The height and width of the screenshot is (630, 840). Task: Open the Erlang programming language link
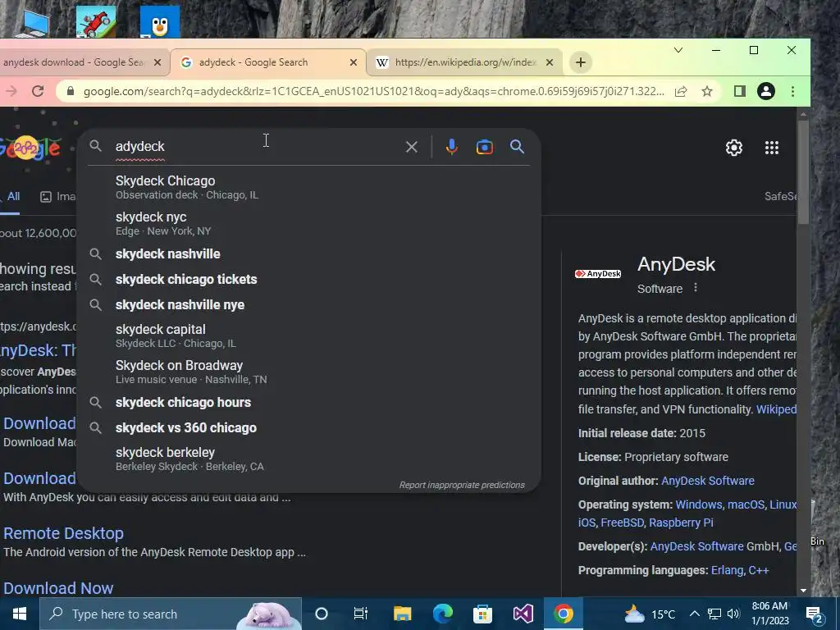tap(727, 571)
